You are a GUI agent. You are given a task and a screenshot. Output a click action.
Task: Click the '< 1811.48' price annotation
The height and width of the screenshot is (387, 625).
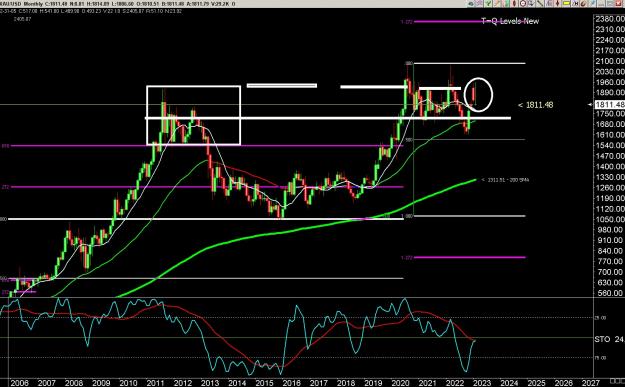tap(535, 105)
